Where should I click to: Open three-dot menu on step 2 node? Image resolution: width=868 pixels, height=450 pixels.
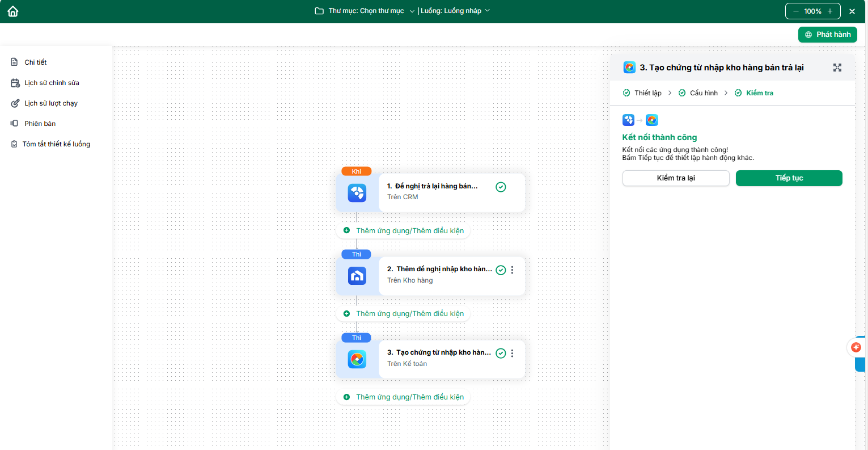click(512, 270)
